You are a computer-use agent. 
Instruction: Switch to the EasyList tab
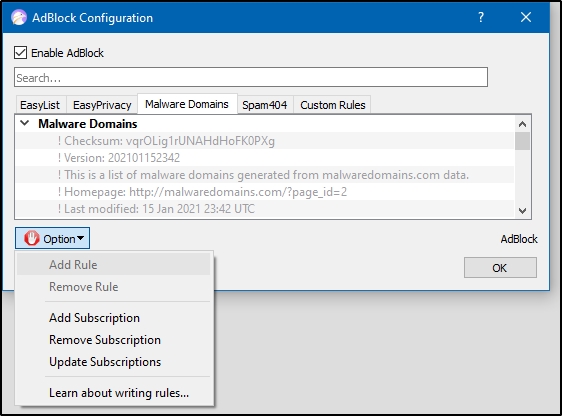[x=40, y=105]
